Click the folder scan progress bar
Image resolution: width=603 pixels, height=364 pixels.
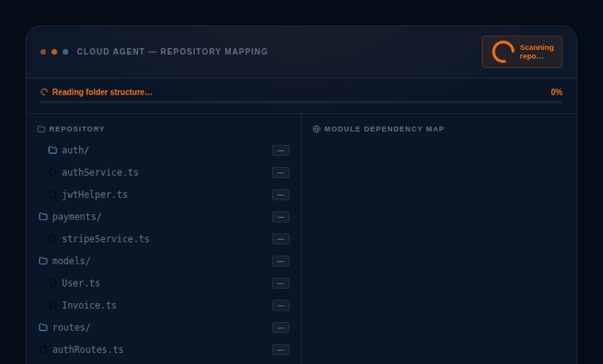[x=301, y=102]
